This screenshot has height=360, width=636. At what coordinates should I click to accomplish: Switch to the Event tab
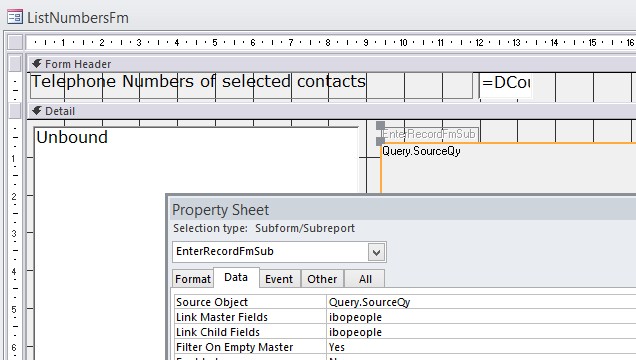click(279, 279)
